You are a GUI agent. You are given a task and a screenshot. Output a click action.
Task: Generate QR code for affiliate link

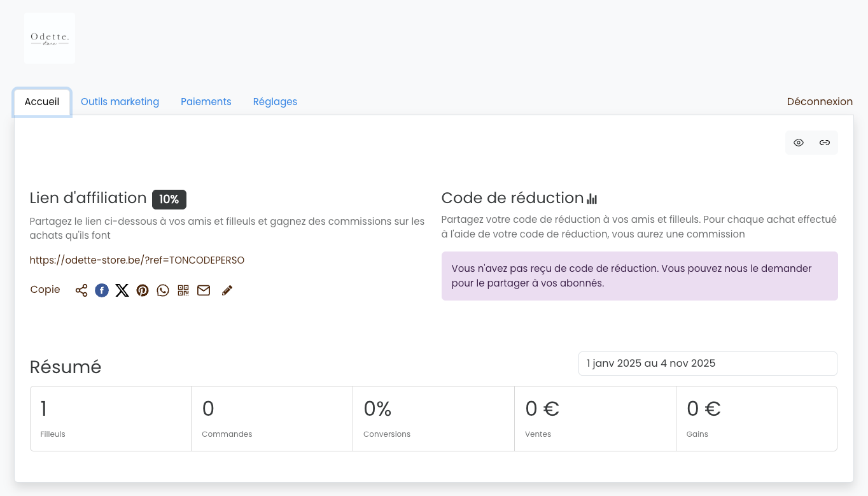(183, 290)
